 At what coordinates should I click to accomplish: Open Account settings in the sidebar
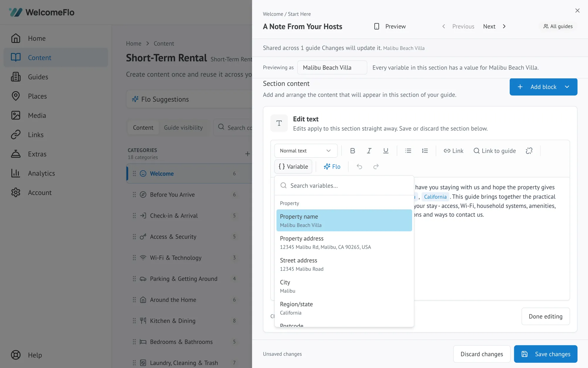coord(56,193)
